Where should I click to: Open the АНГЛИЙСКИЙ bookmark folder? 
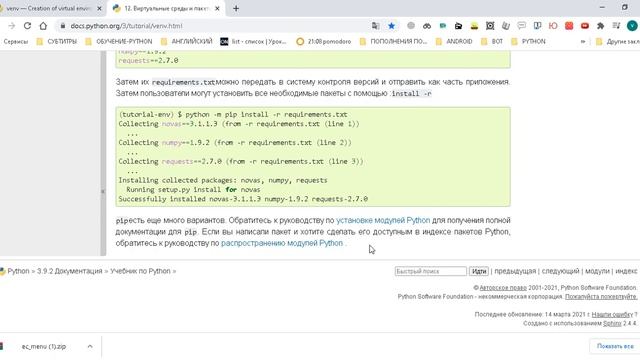[x=187, y=42]
